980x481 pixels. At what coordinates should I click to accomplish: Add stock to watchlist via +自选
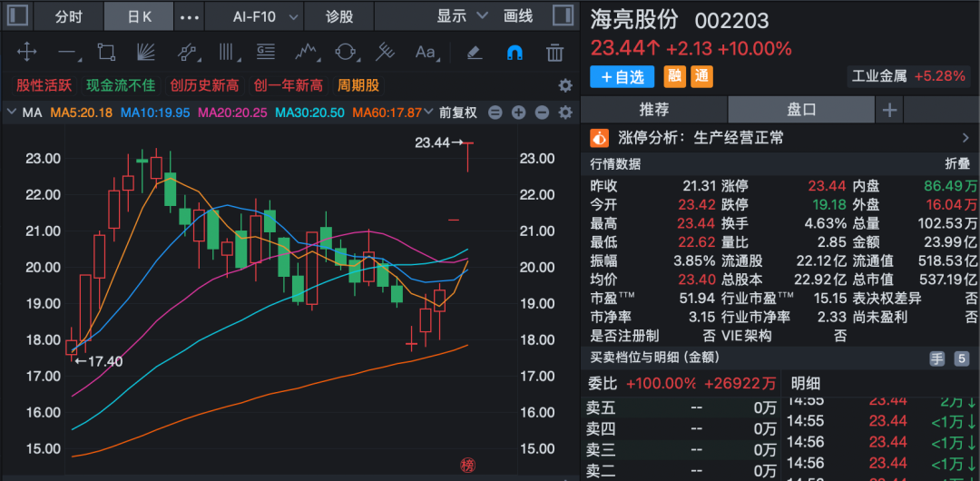tap(622, 77)
